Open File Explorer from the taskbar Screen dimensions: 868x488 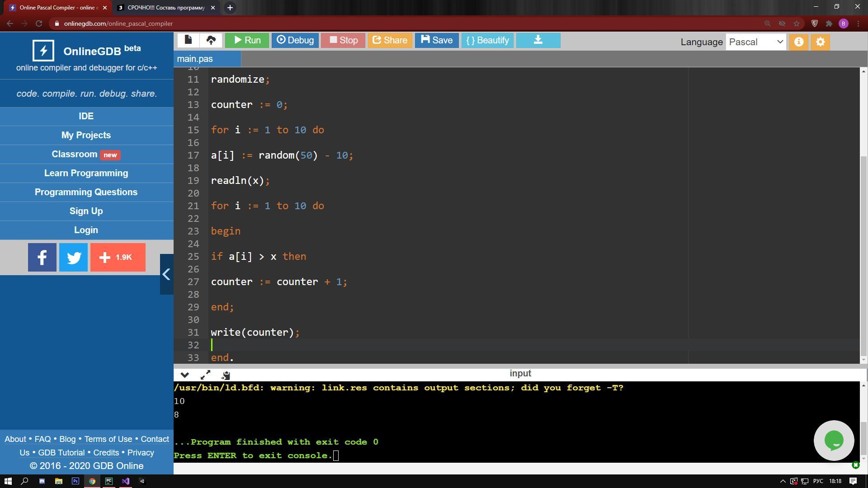[58, 481]
